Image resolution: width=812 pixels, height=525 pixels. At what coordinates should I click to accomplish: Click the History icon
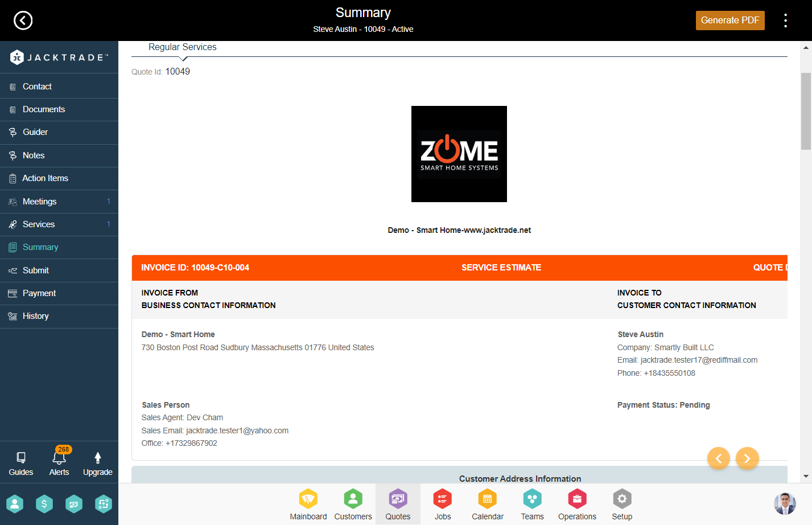tap(13, 316)
